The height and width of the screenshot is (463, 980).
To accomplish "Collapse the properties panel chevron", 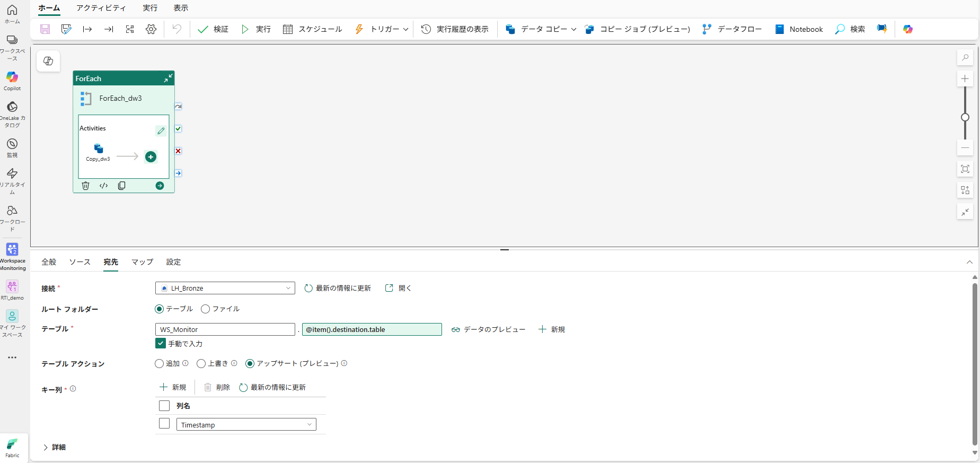I will pos(969,262).
